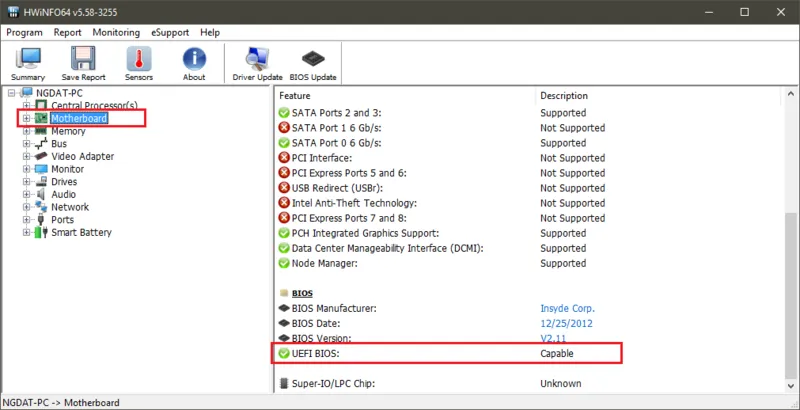This screenshot has width=800, height=410.
Task: Click the Bus tree icon
Action: point(41,144)
